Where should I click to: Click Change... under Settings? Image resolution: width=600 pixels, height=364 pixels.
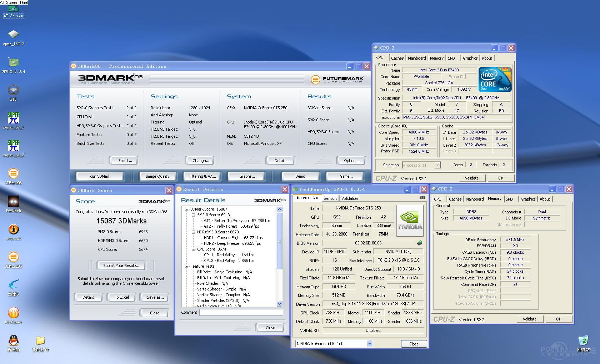(201, 161)
